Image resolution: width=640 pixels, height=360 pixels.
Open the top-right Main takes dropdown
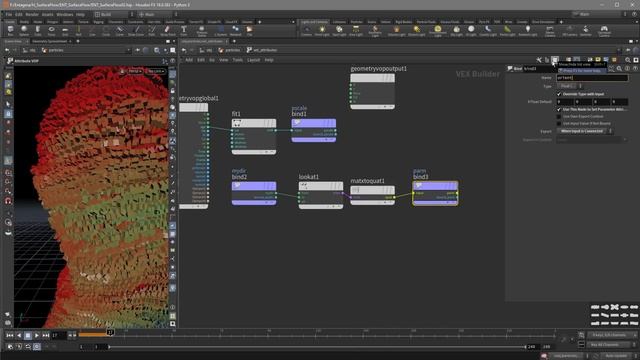point(599,14)
